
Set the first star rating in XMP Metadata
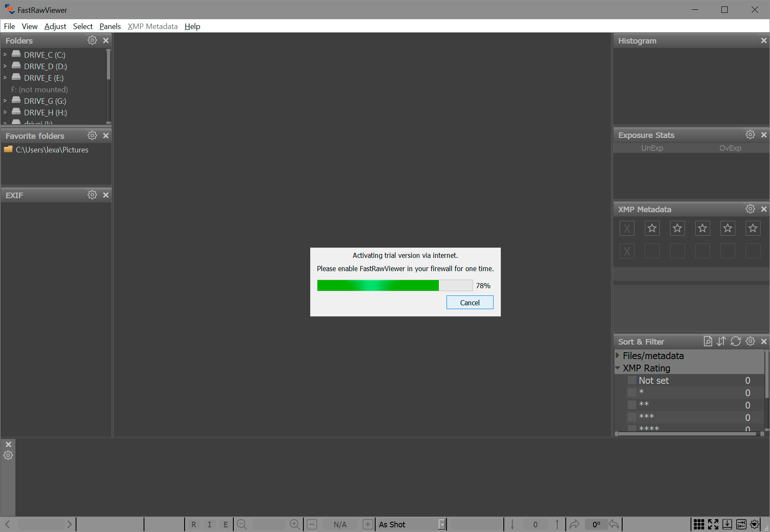click(x=652, y=228)
